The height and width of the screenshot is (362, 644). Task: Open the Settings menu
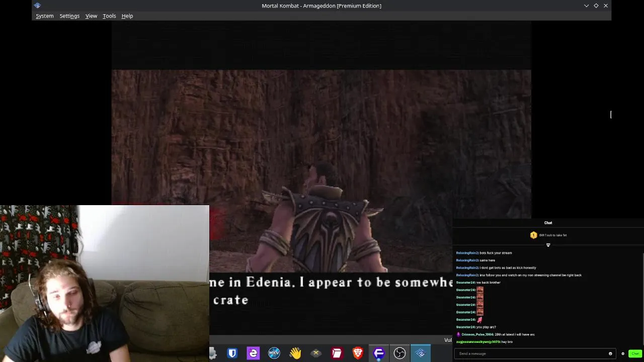coord(69,16)
